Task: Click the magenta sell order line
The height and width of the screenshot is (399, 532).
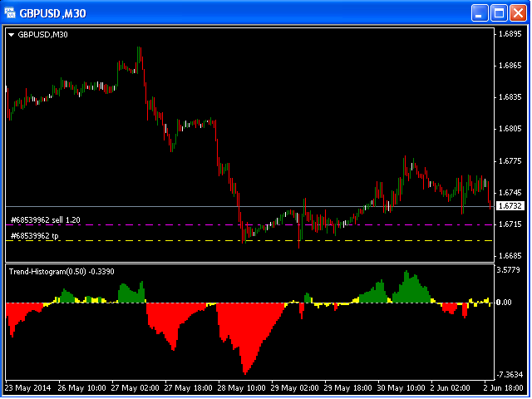Action: pyautogui.click(x=249, y=224)
